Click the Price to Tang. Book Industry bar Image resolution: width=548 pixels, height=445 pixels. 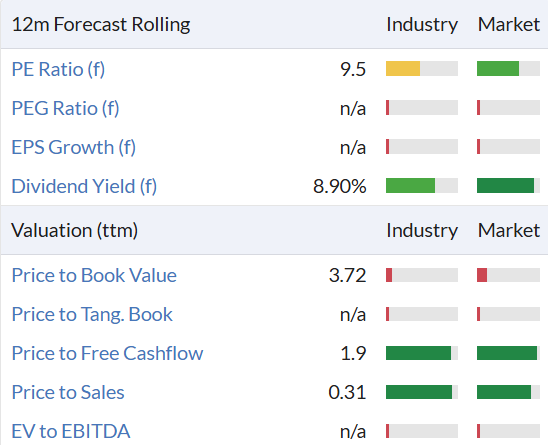(x=422, y=314)
